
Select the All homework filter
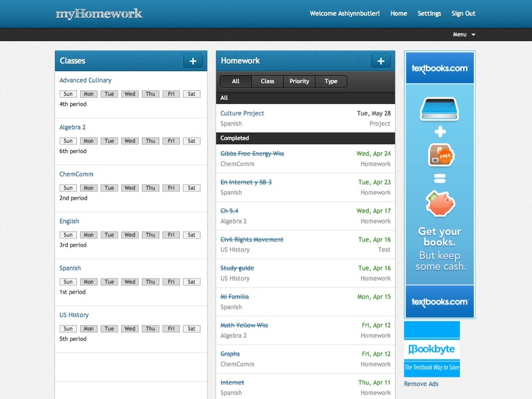click(236, 81)
